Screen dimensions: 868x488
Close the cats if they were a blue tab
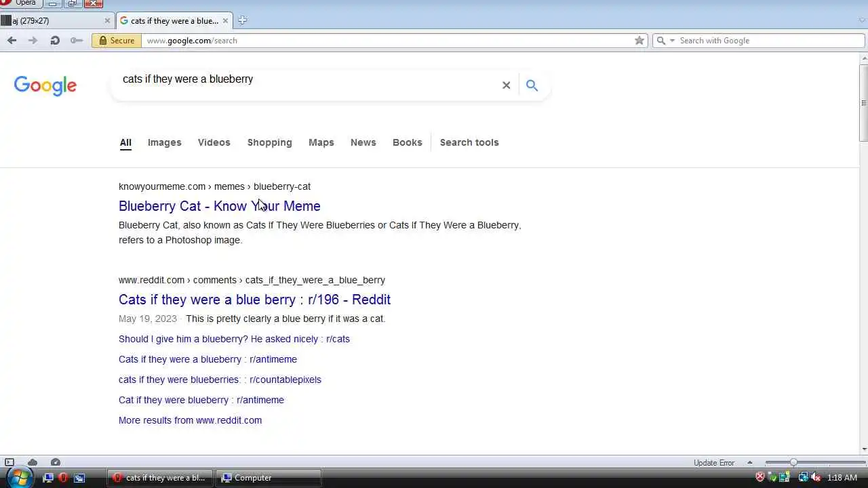[x=225, y=21]
